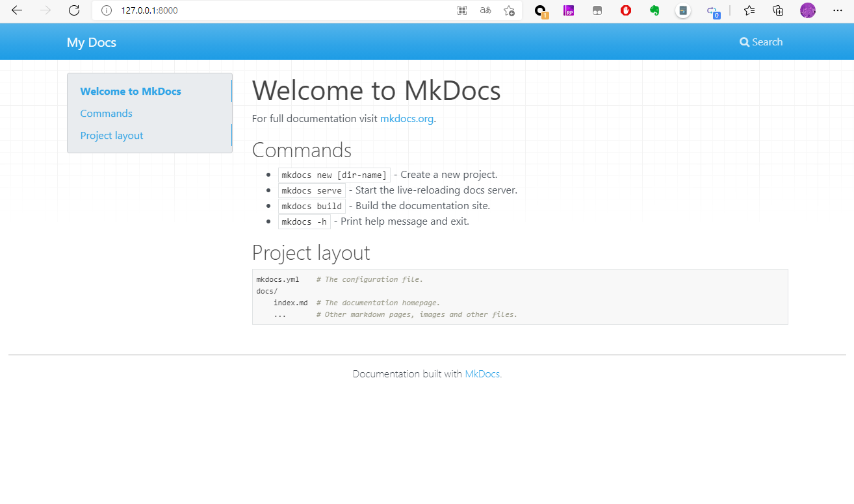Image resolution: width=854 pixels, height=504 pixels.
Task: Click the mkdocs new [dir-name] code
Action: pos(334,175)
